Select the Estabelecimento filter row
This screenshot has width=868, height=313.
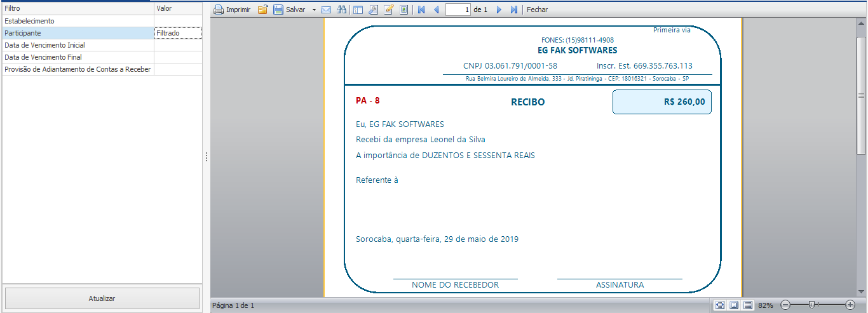(x=77, y=21)
